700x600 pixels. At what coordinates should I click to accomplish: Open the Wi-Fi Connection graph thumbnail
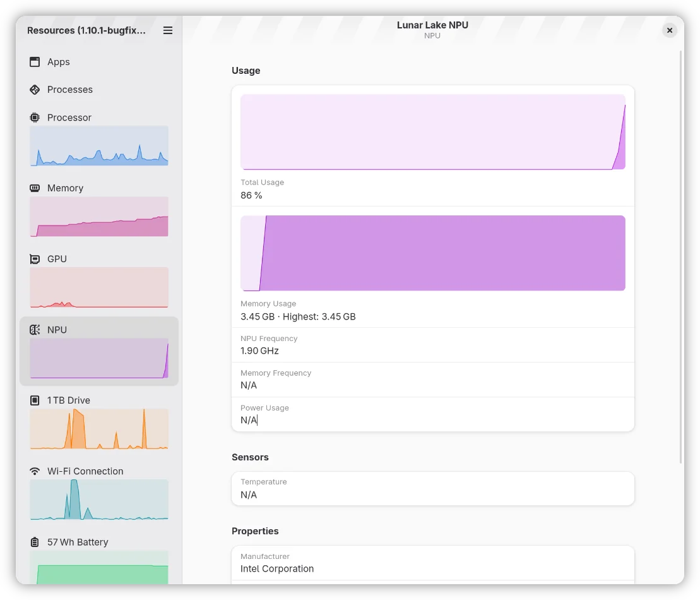coord(99,500)
